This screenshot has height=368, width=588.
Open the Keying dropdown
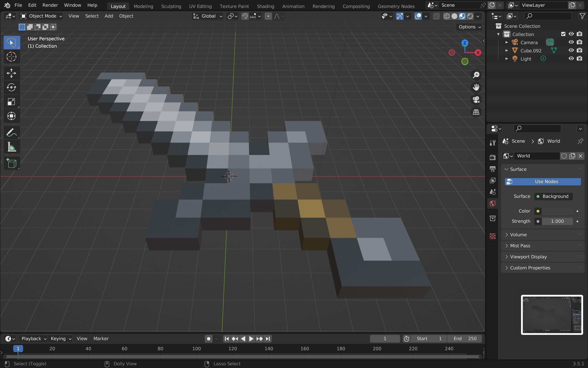coord(60,339)
